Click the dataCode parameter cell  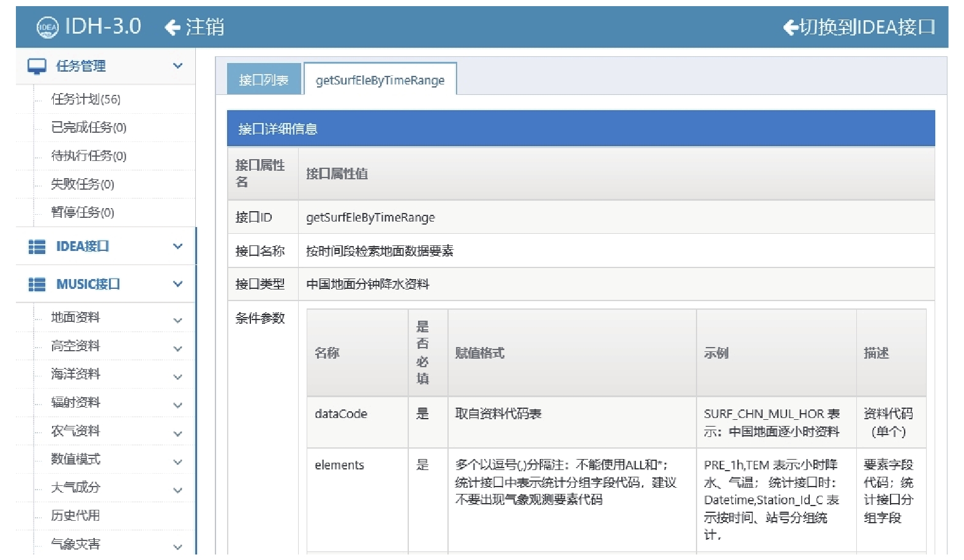tap(357, 422)
